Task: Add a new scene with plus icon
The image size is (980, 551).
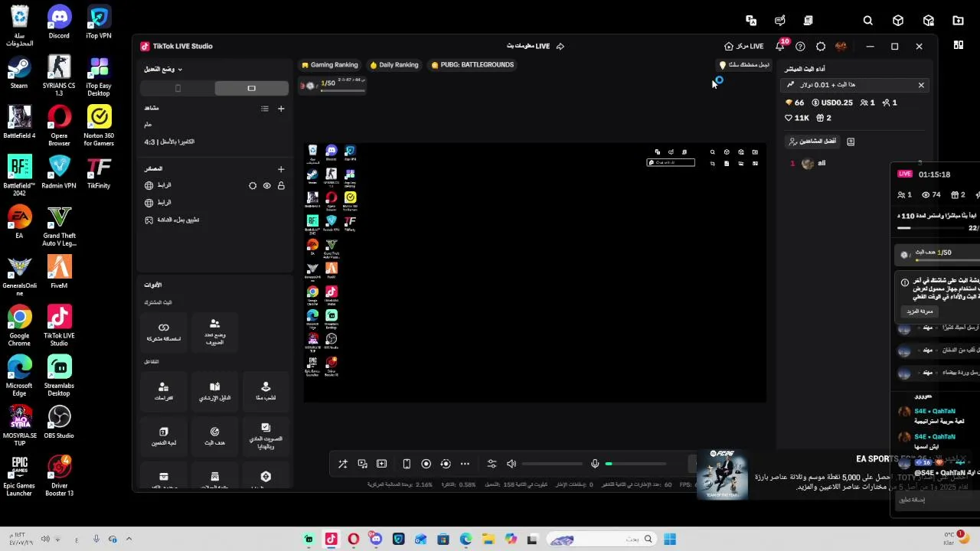Action: pyautogui.click(x=281, y=109)
